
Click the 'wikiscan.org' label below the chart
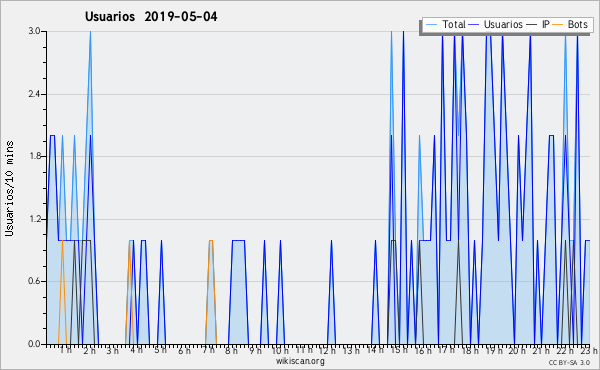coord(300,361)
